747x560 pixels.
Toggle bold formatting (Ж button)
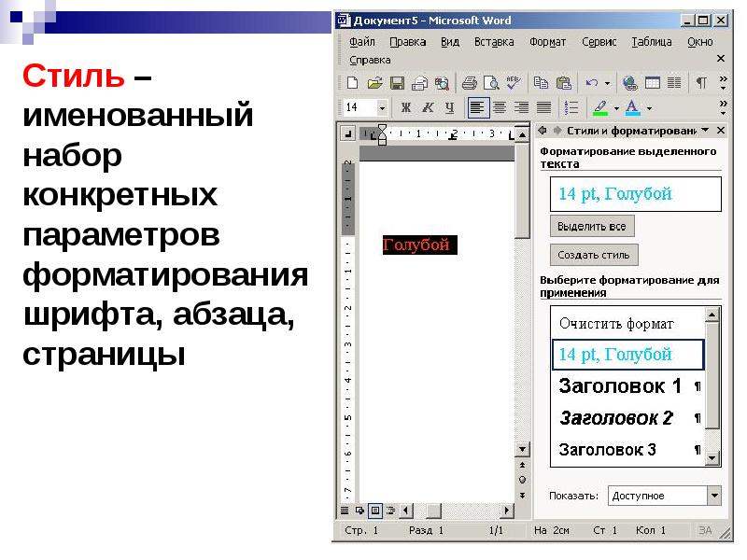405,107
